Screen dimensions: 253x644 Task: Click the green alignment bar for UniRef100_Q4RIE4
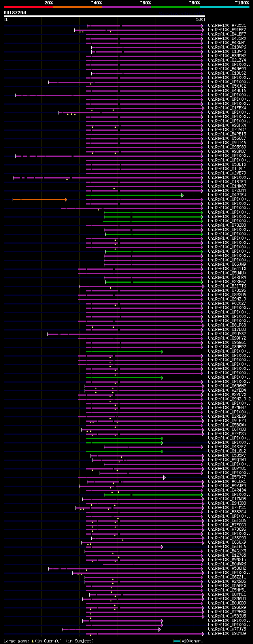135,195
